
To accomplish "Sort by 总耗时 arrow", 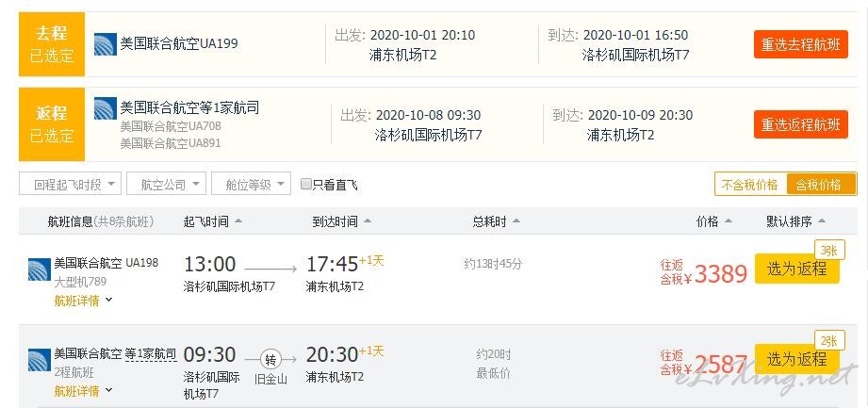I will pos(516,220).
